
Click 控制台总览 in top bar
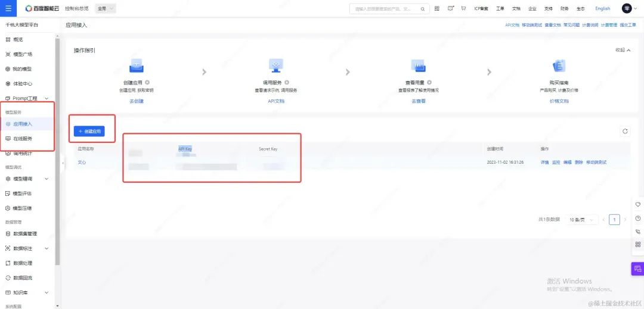pos(76,8)
